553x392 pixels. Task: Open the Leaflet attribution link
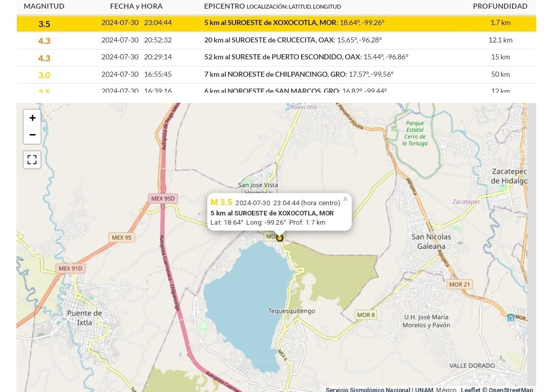tap(470, 389)
